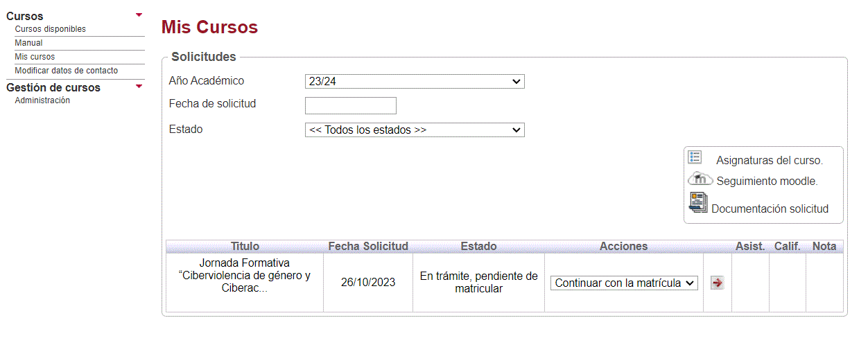Click the Cursos sidebar heading
This screenshot has width=868, height=345.
[25, 16]
